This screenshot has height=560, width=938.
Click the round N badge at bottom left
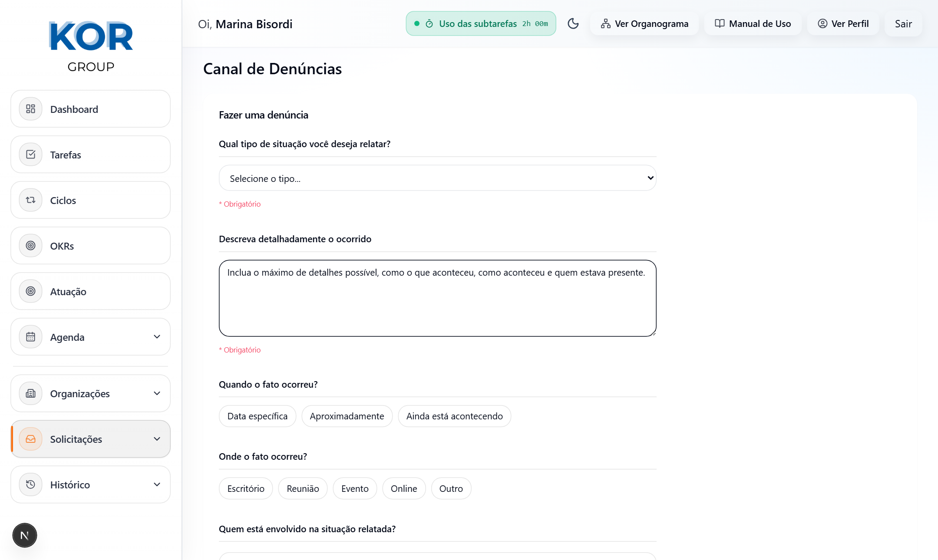25,535
